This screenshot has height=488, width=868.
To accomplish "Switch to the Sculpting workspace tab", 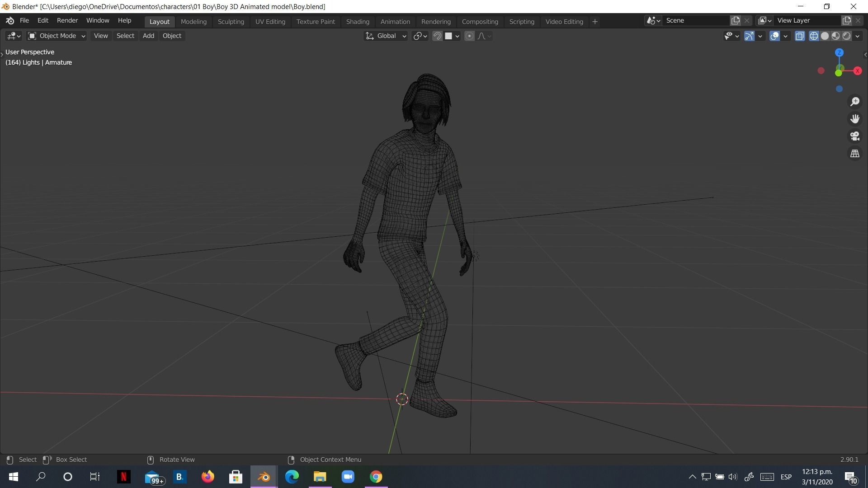I will (231, 21).
